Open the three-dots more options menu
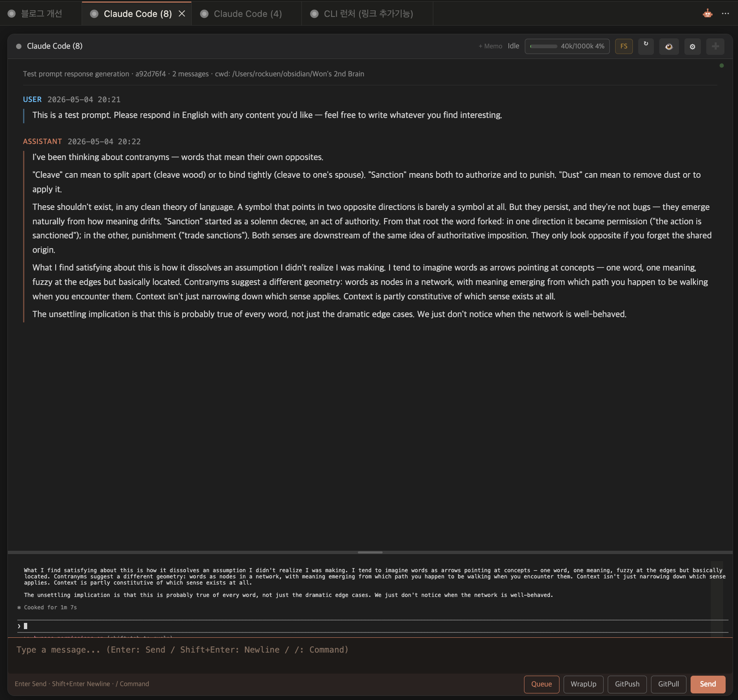Viewport: 738px width, 700px height. 725,14
